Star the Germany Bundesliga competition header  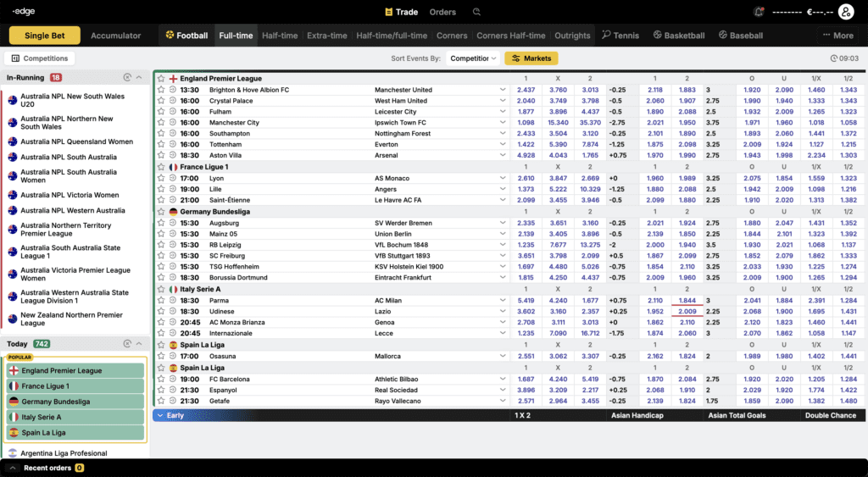161,211
